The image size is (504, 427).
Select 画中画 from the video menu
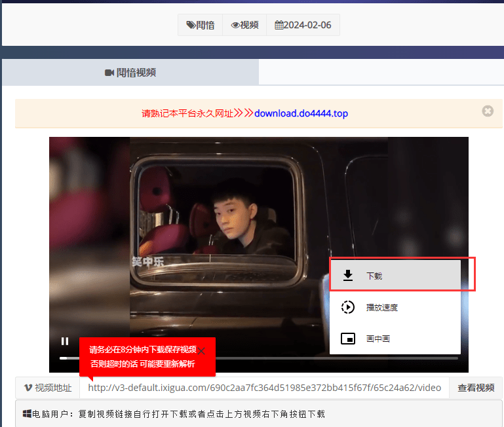coord(378,339)
